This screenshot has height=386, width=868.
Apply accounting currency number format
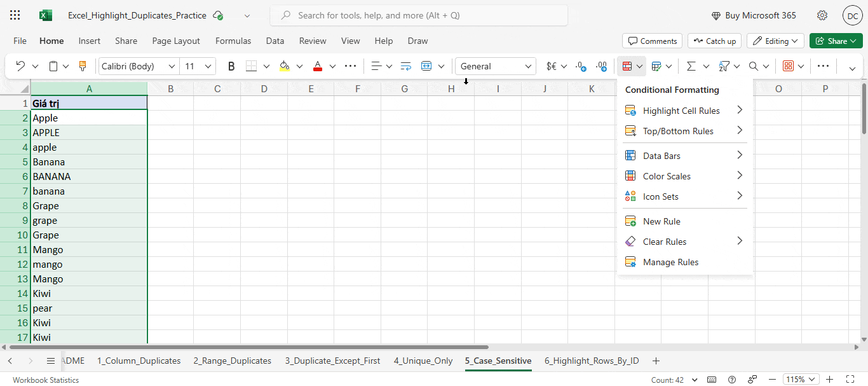(551, 66)
